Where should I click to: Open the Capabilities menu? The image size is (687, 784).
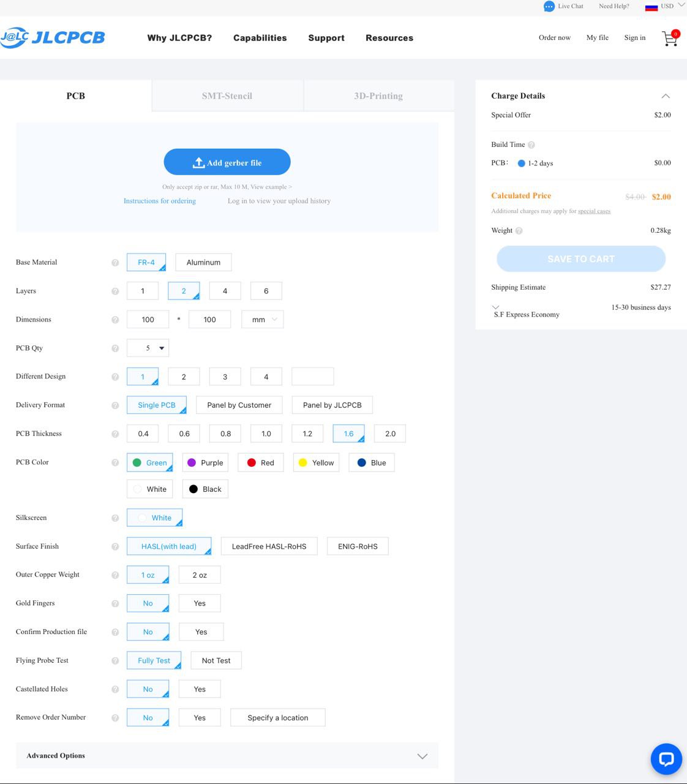260,38
